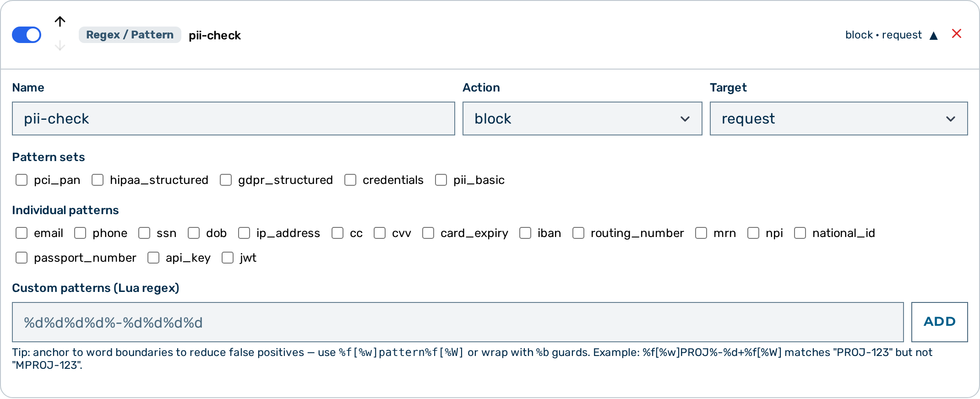The width and height of the screenshot is (980, 399).
Task: Click the Regex / Pattern type badge
Action: click(130, 35)
